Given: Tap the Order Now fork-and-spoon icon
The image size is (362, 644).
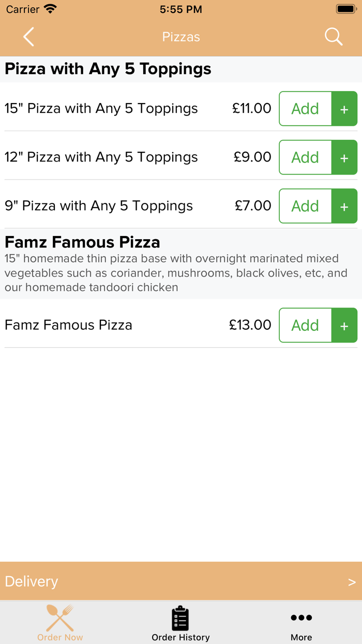Looking at the screenshot, I should pyautogui.click(x=60, y=618).
